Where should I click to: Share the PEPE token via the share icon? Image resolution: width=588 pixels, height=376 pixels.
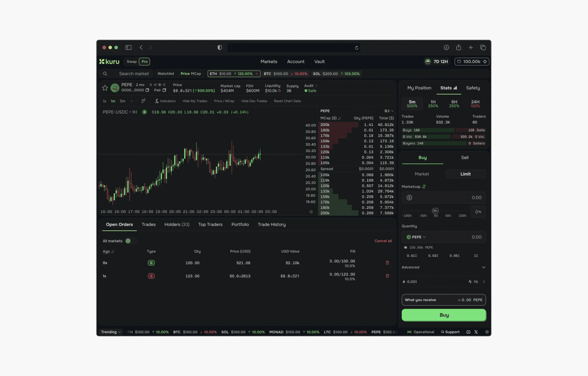pos(164,85)
